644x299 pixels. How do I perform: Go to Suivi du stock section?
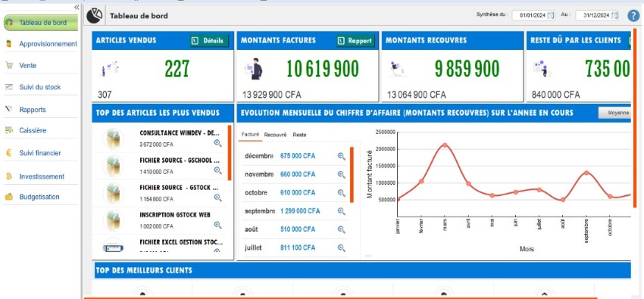pos(40,87)
